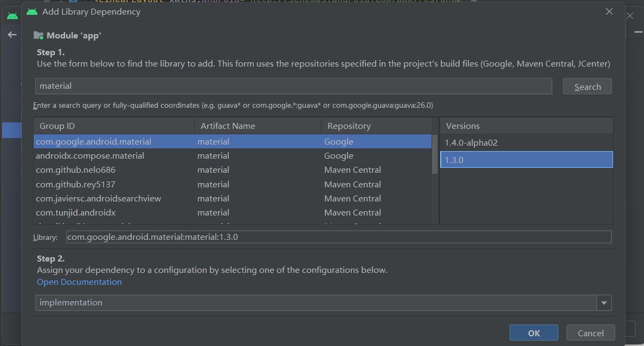
Task: Cancel the dependency dialog
Action: point(590,333)
